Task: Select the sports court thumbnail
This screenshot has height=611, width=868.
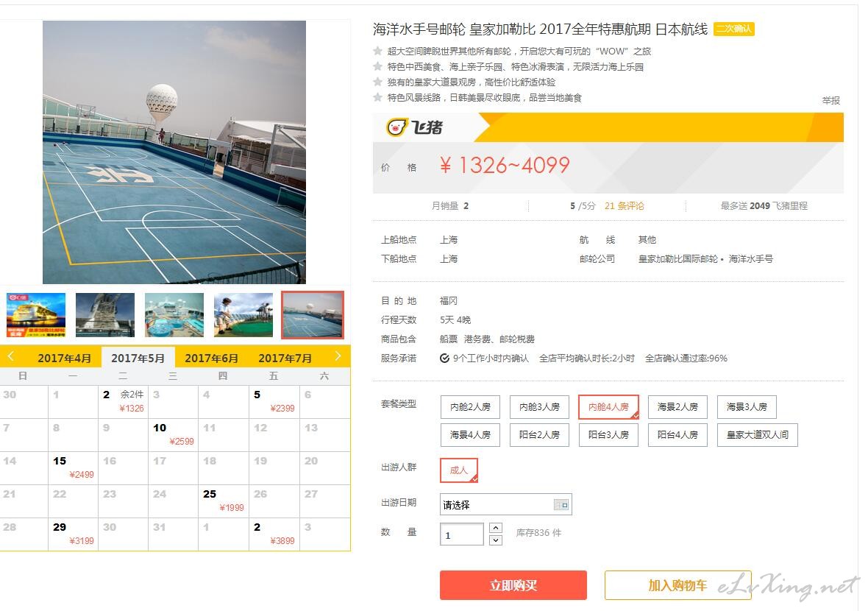Action: coord(313,314)
